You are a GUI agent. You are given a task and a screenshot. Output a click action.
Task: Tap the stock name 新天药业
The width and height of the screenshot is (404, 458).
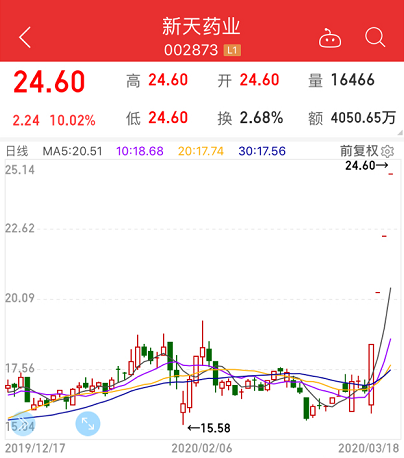(x=201, y=27)
